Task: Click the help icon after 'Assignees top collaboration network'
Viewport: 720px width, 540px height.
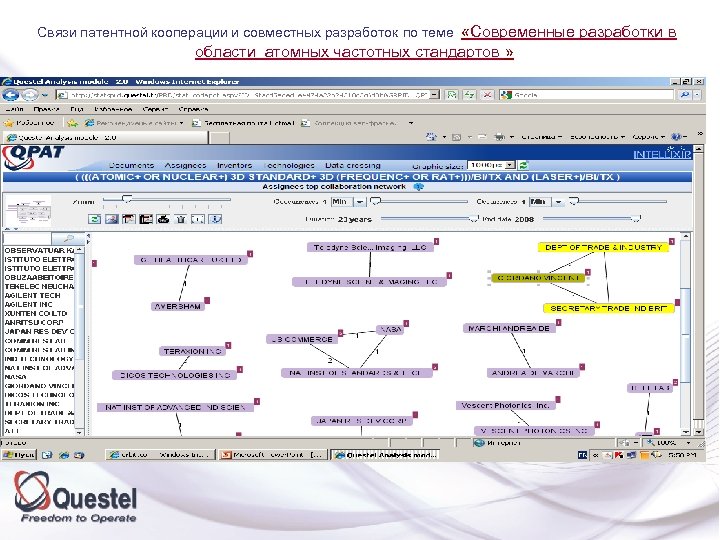Action: [418, 187]
